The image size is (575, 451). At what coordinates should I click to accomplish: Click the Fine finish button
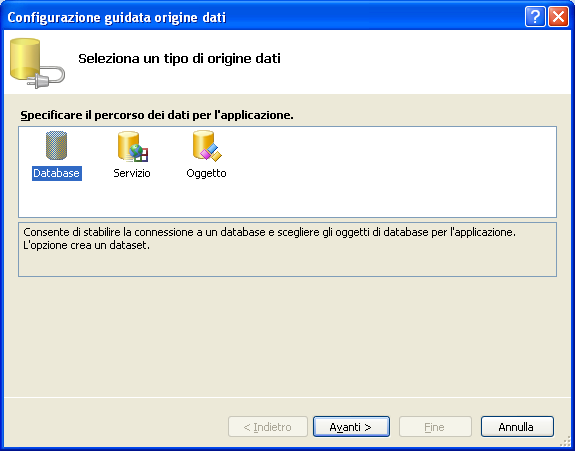tap(435, 427)
